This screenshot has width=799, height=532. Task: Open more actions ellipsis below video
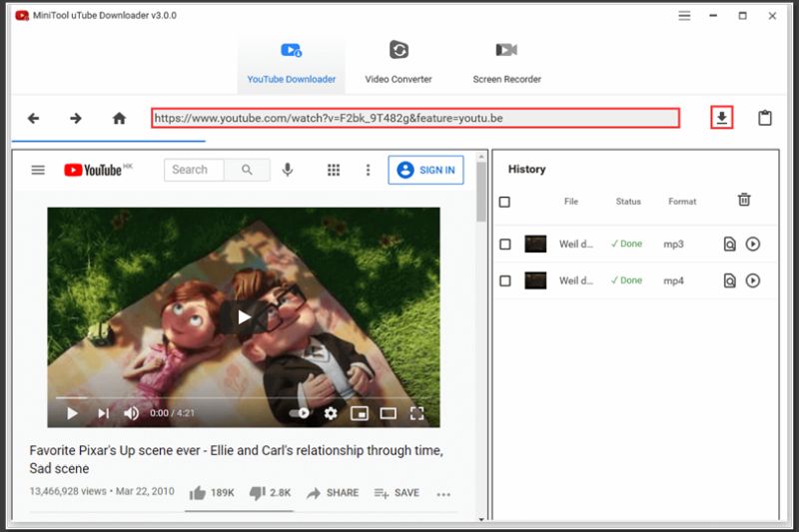(x=443, y=494)
